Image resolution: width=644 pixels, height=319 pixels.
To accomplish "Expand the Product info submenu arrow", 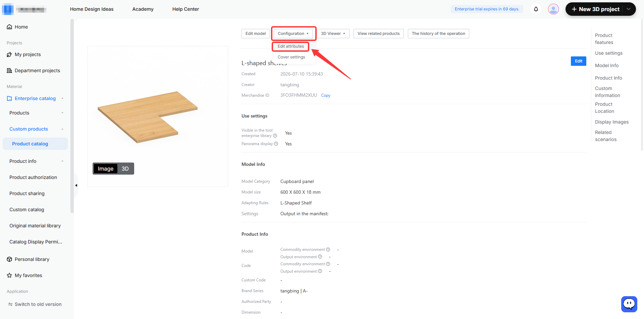I will click(62, 161).
